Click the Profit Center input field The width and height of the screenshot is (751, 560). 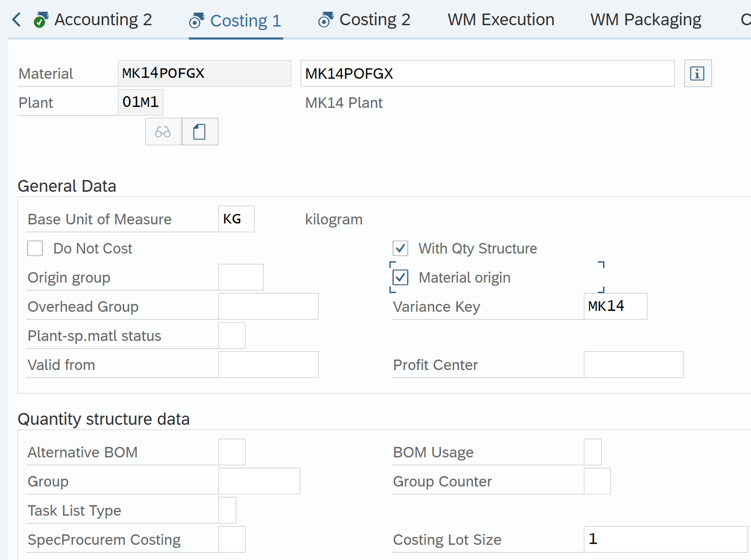click(x=633, y=365)
